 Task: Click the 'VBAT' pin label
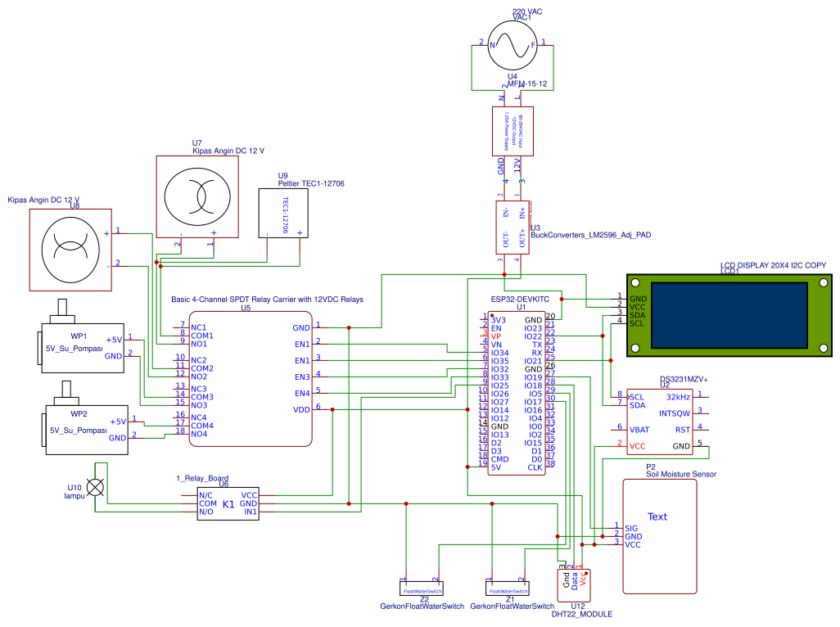pos(639,430)
